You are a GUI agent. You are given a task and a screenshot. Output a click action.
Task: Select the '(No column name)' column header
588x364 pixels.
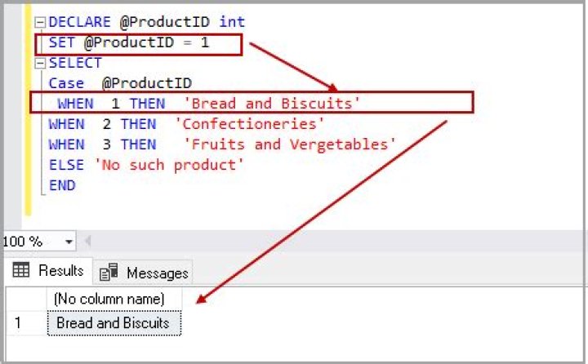[109, 299]
